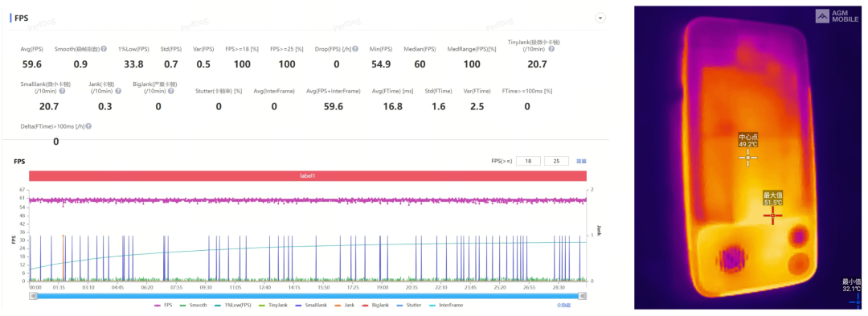Click the AGM MOBILE logo
Screen dimensions: 868x316
837,17
